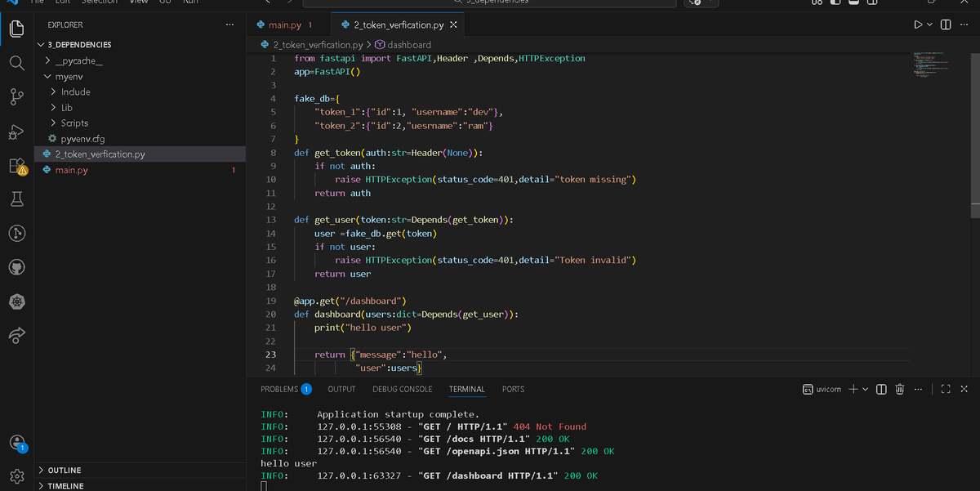
Task: Click the terminal cursor prompt line
Action: pyautogui.click(x=263, y=486)
